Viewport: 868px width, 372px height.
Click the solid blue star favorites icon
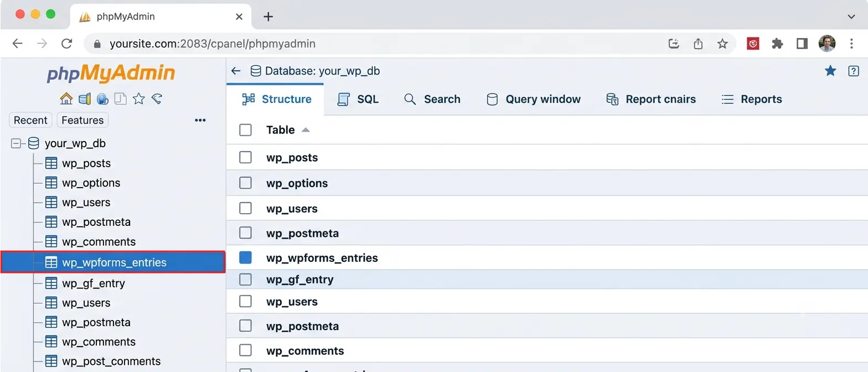pos(830,70)
